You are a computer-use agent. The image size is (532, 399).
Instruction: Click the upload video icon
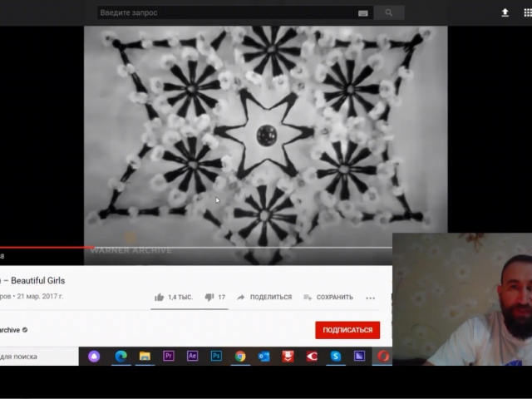point(505,13)
